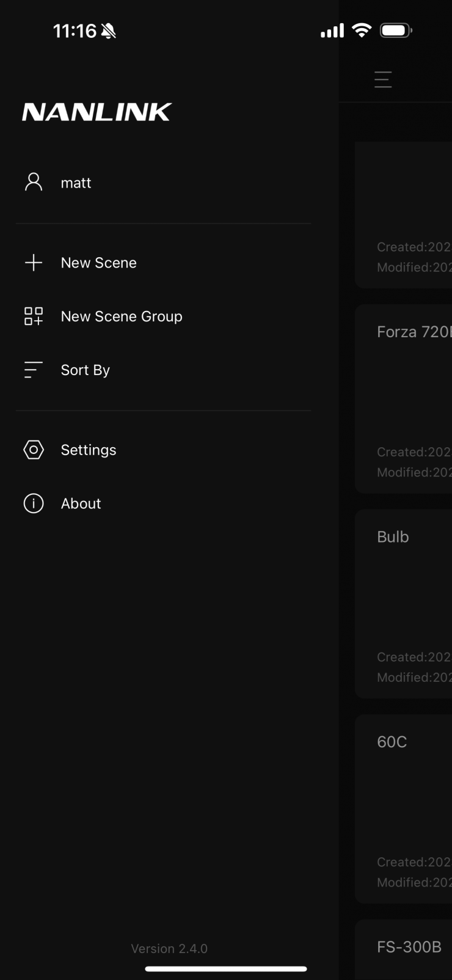Image resolution: width=452 pixels, height=980 pixels.
Task: Open the Forza 720 scene card
Action: (404, 398)
